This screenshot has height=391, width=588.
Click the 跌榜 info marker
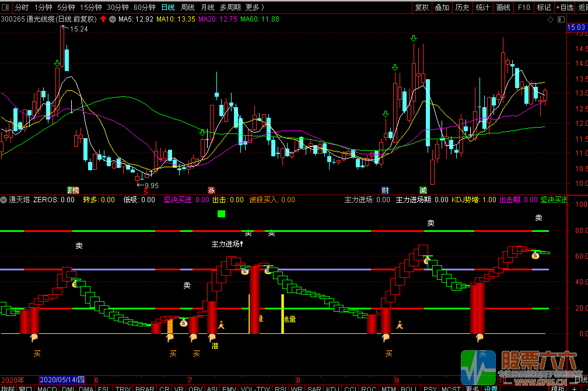click(73, 191)
